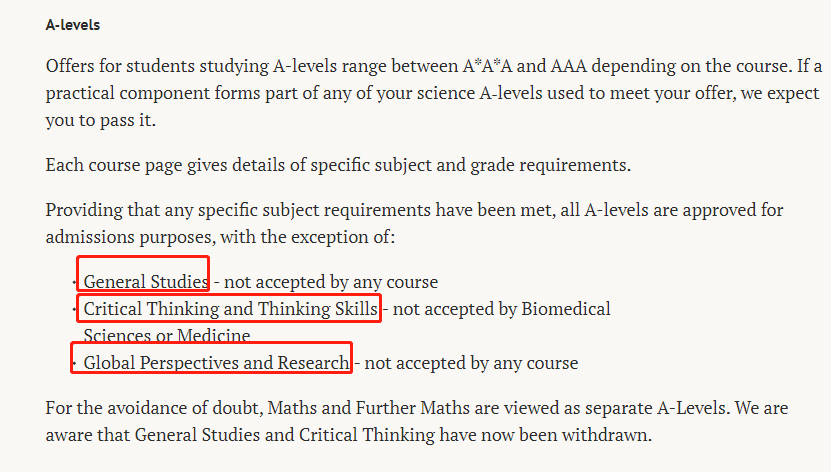Click "not accepted by any course" after Global Perspectives

pos(471,363)
